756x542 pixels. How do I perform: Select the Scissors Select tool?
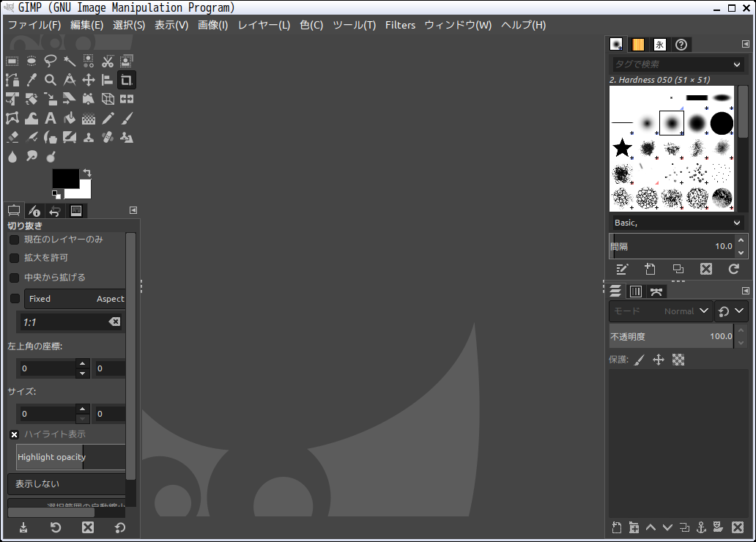point(108,62)
